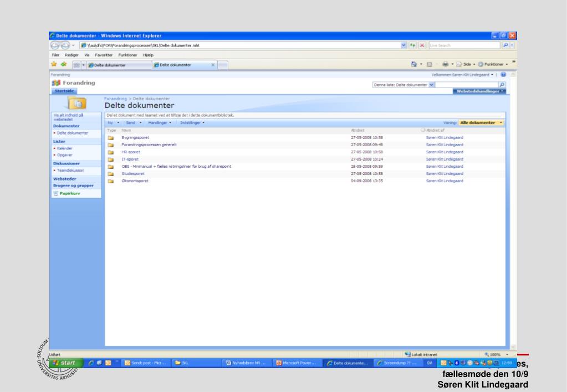Image resolution: width=567 pixels, height=392 pixels.
Task: Click the Papirkurv recycle bin icon
Action: click(55, 194)
